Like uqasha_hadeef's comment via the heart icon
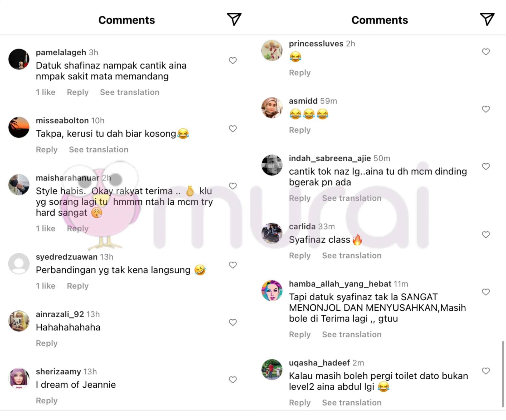This screenshot has width=506, height=420. point(486,371)
